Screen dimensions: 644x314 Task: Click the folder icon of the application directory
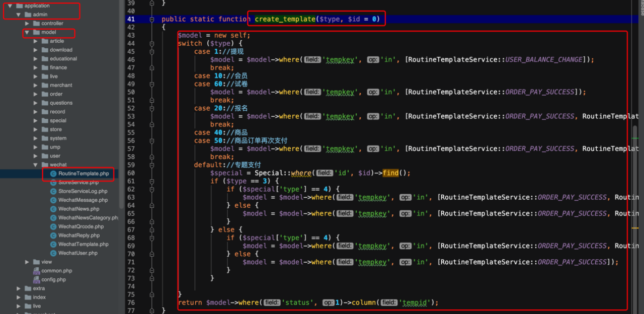(20, 6)
